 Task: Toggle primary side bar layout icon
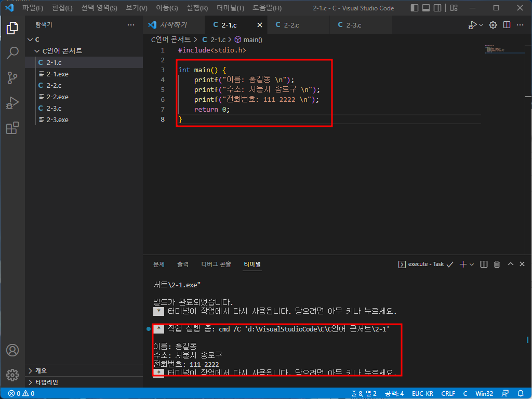(x=415, y=8)
